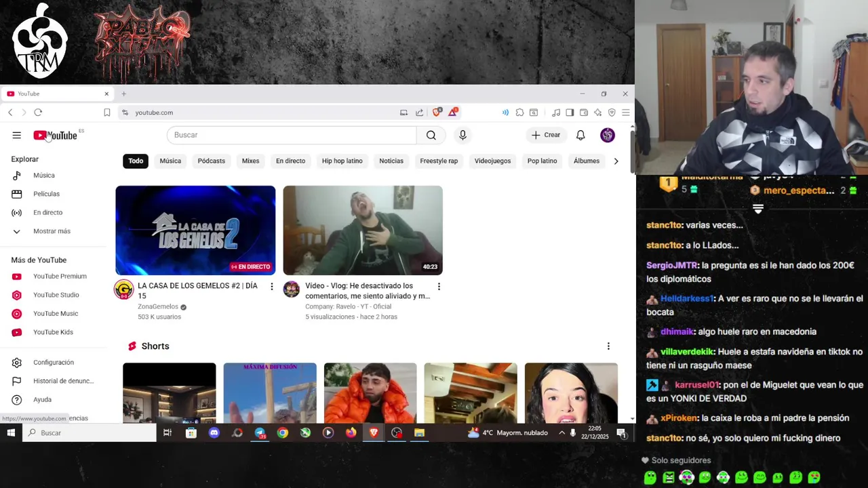
Task: Open Telegram from taskbar
Action: click(x=260, y=432)
